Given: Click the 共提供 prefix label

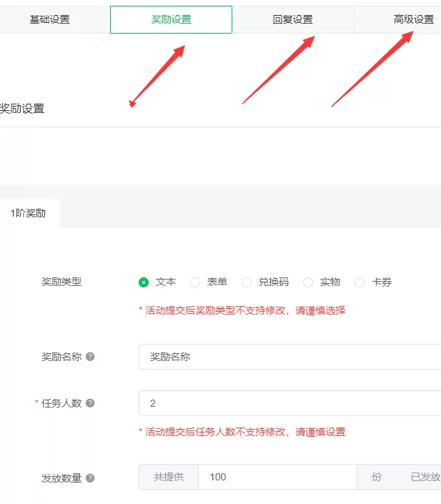Looking at the screenshot, I should [169, 477].
